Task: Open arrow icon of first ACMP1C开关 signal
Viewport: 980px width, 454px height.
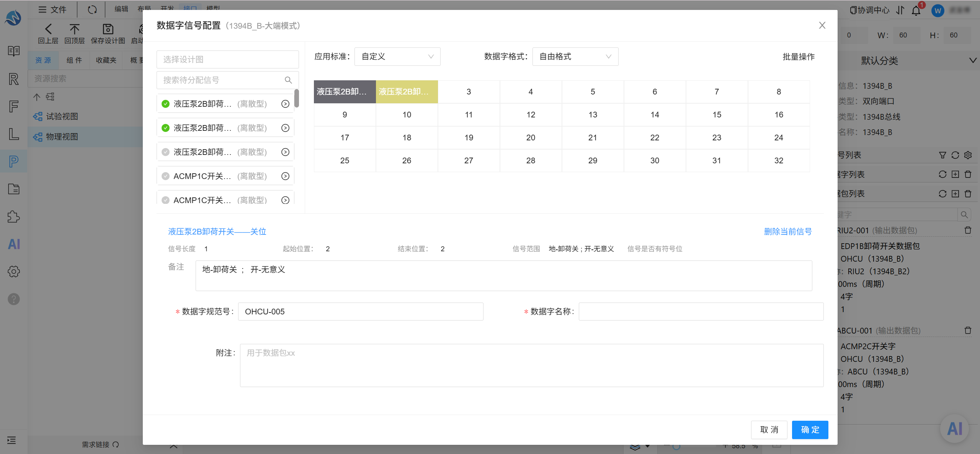Action: (x=285, y=176)
